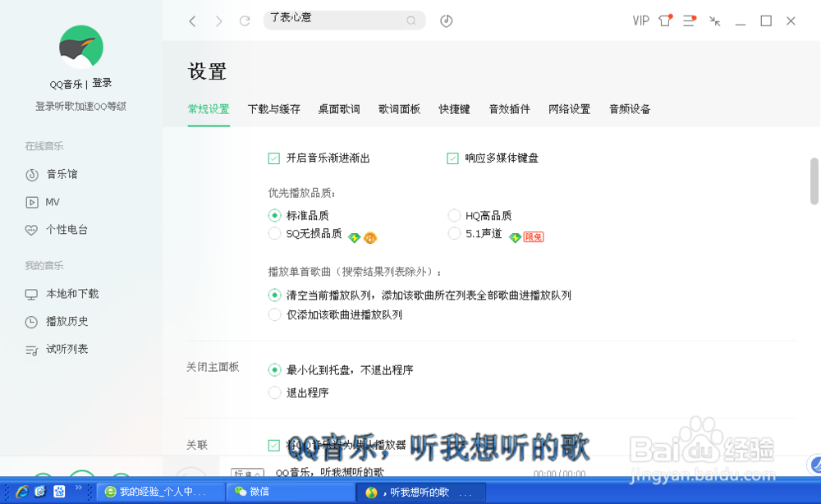Select HQ高品质 radio button
821x504 pixels.
point(454,215)
